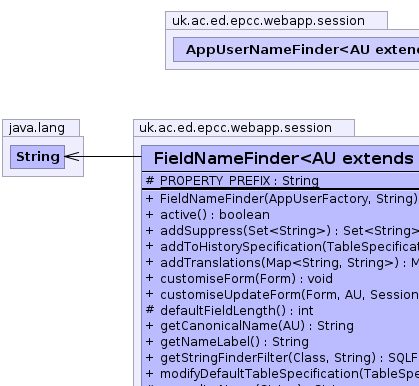Select the getNameLabel() : String method
Image resolution: width=419 pixels, height=386 pixels.
coord(227,342)
